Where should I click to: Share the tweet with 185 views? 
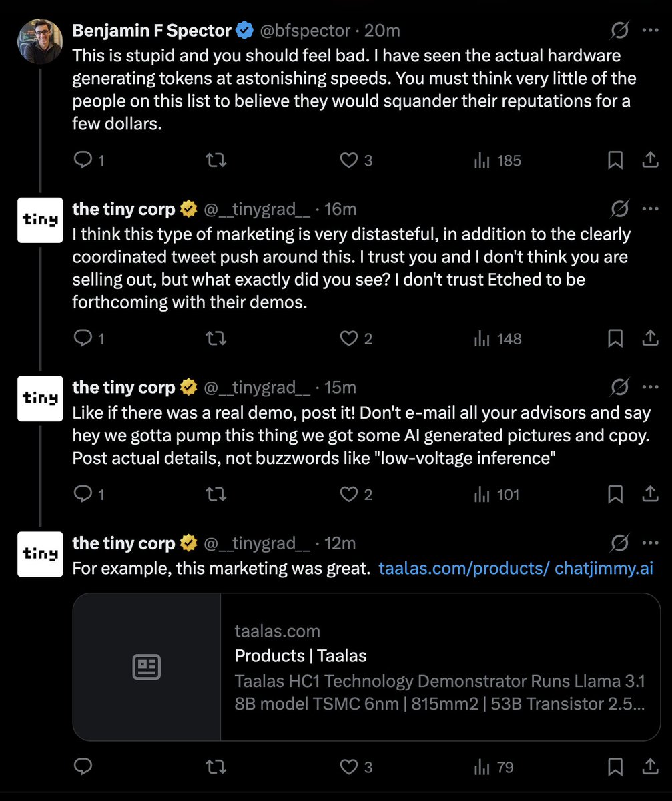(x=649, y=160)
